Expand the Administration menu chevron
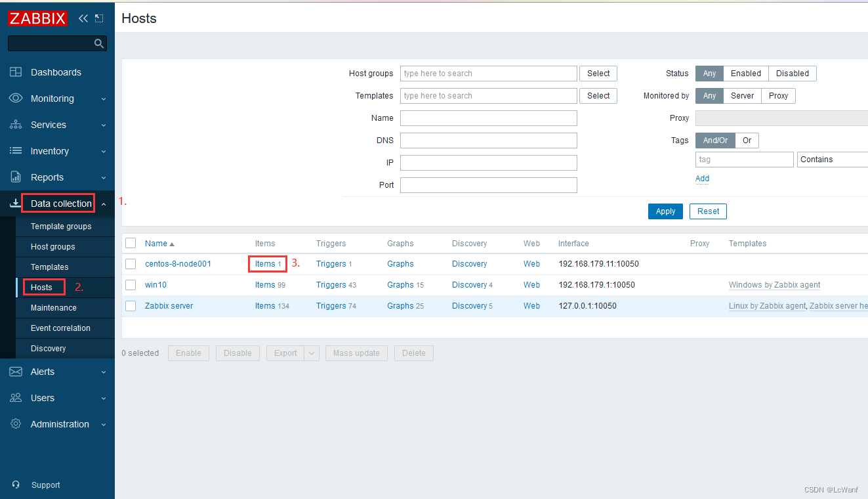This screenshot has width=868, height=499. [104, 425]
